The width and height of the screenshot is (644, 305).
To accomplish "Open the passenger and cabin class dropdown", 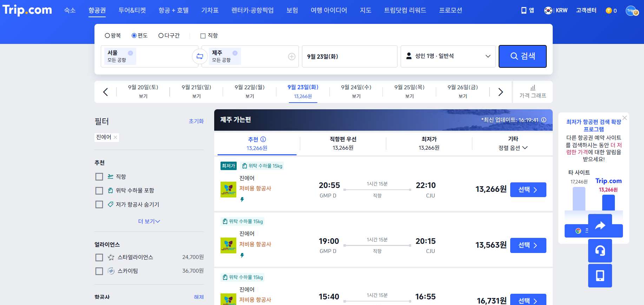I will 448,56.
